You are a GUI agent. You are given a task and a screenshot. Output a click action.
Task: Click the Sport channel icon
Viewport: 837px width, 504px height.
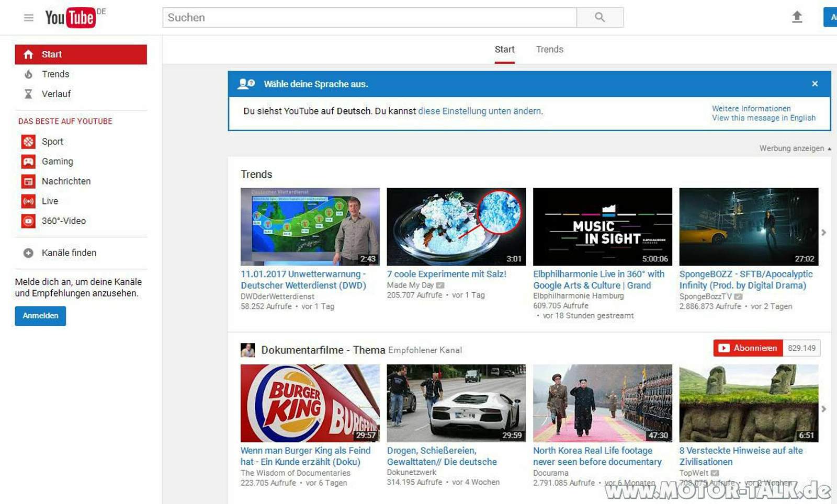28,142
